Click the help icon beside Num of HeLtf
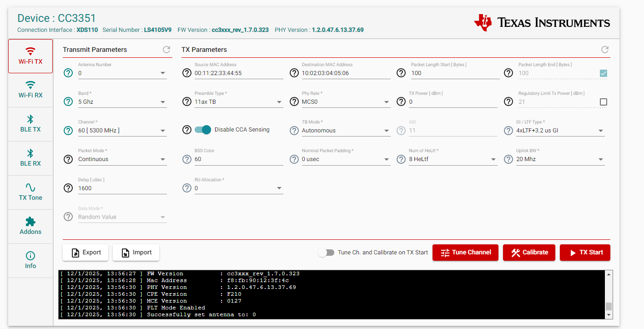This screenshot has height=329, width=644. [401, 159]
